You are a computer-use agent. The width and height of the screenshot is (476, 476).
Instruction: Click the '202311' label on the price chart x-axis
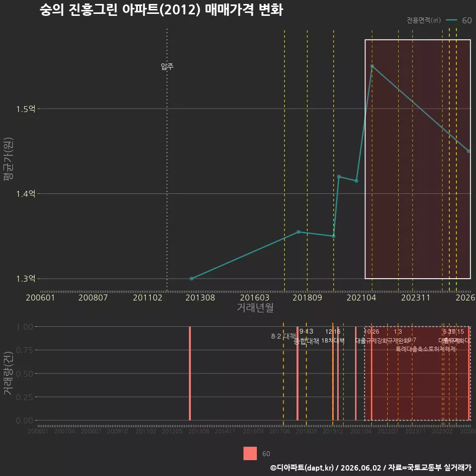tap(416, 297)
